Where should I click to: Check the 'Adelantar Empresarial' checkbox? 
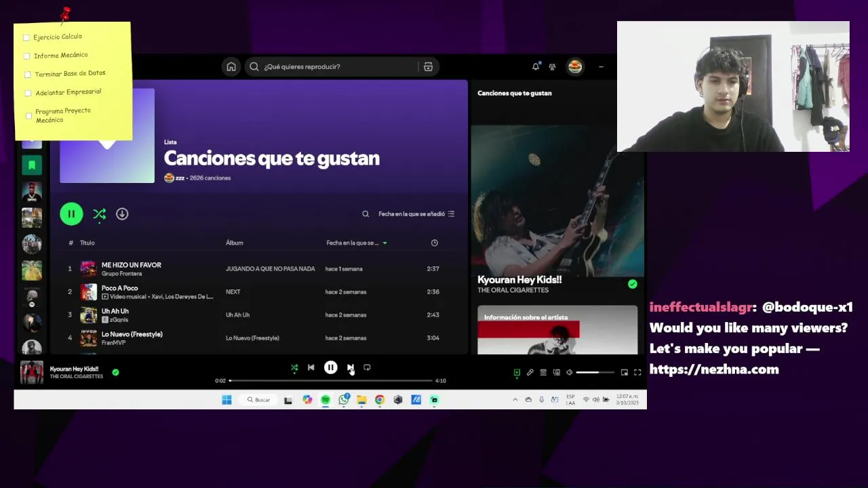(28, 94)
